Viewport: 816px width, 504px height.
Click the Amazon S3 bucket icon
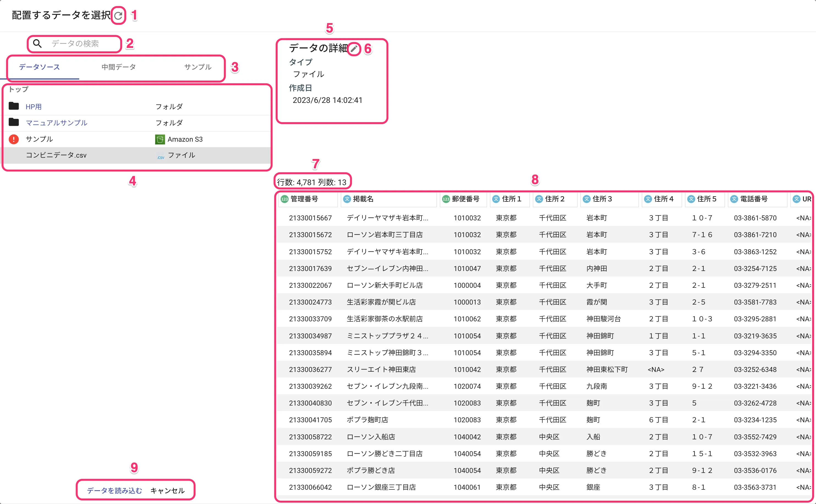click(x=160, y=139)
